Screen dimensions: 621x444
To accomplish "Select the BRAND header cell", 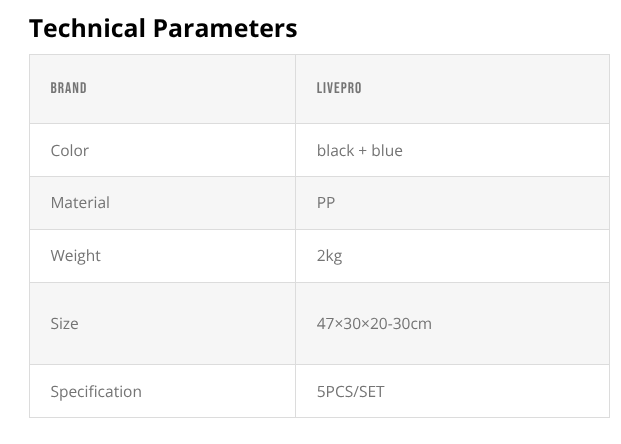I will click(68, 88).
